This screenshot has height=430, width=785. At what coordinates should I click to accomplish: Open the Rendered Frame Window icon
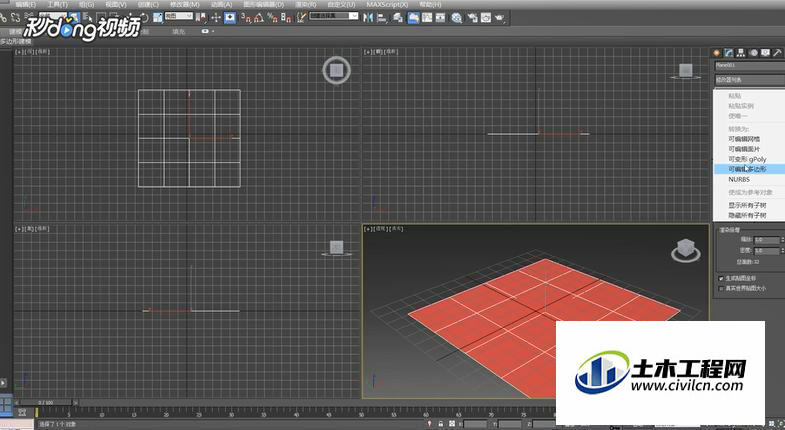[486, 18]
